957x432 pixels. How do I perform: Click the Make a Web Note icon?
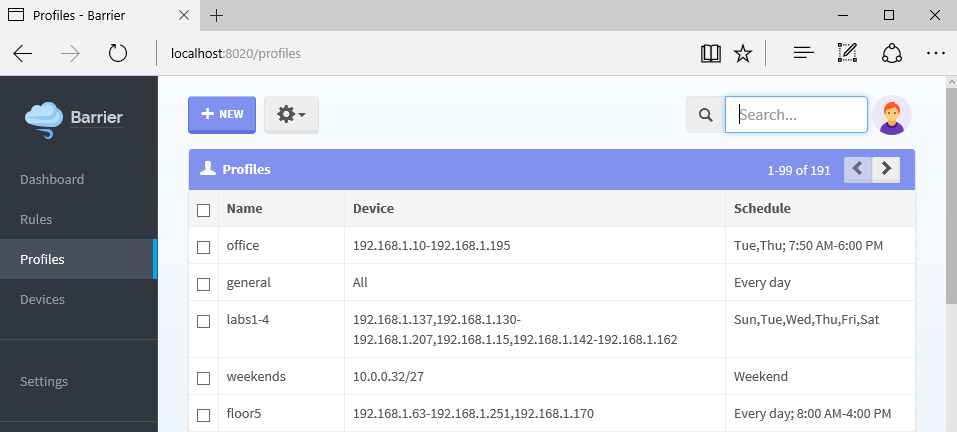point(847,54)
